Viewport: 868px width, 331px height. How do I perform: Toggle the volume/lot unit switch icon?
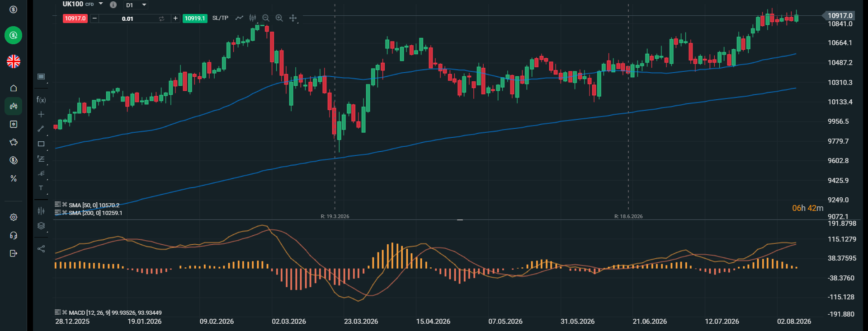pyautogui.click(x=161, y=19)
